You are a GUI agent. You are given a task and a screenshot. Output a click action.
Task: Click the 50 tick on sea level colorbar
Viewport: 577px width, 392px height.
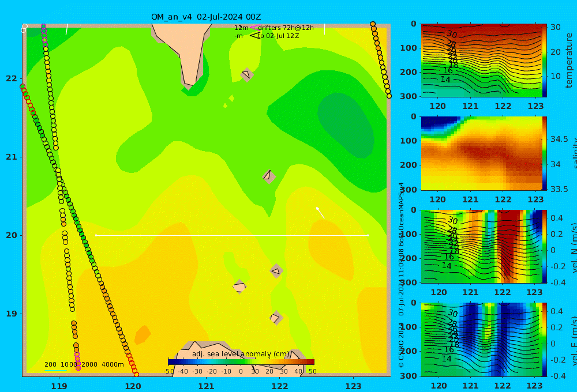[312, 371]
